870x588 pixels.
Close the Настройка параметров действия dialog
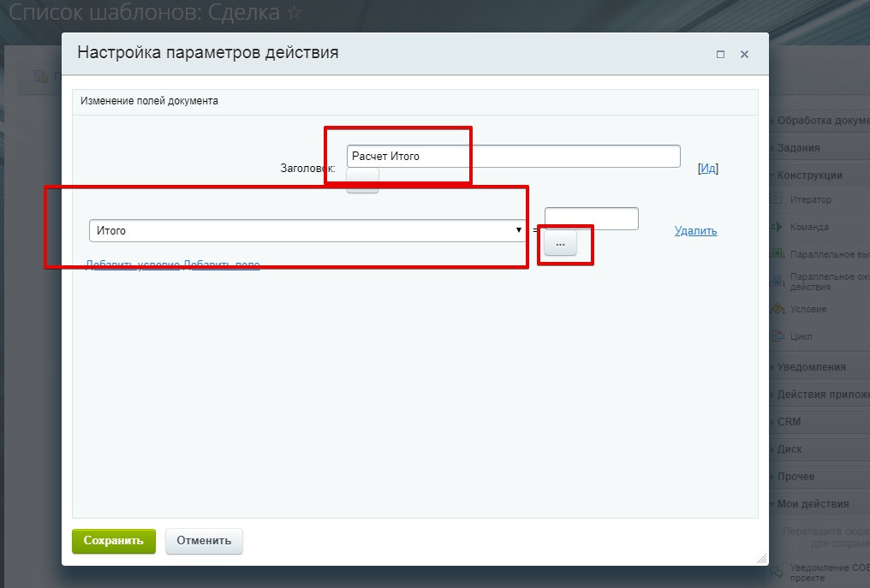click(745, 55)
